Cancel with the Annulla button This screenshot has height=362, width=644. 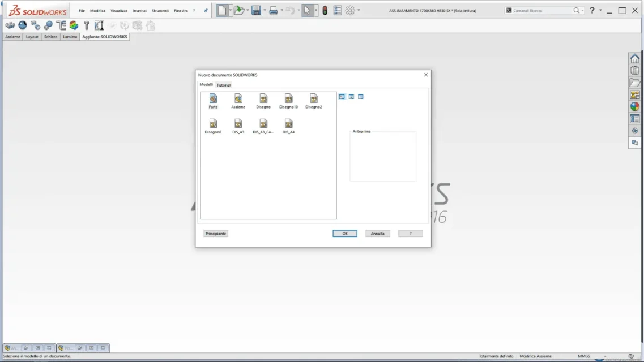pos(377,234)
